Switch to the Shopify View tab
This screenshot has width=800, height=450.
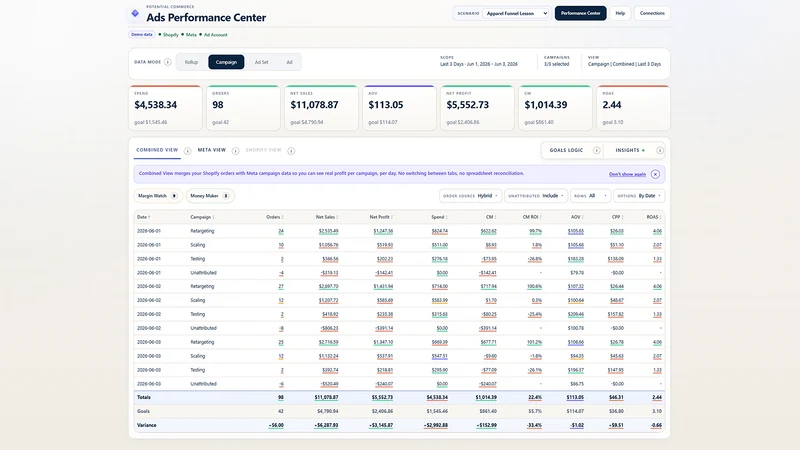coord(263,151)
